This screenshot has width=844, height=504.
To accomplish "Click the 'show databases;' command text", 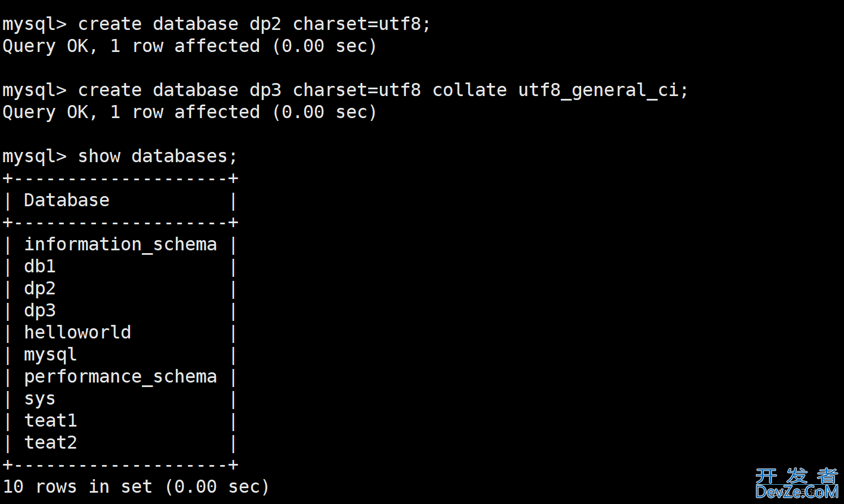I will pos(157,156).
